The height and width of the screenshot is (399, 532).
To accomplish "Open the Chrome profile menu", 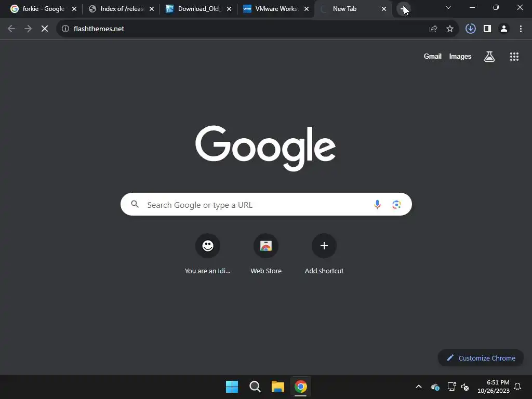I will click(504, 29).
